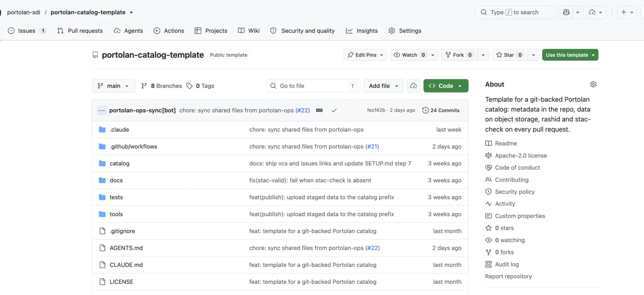Screen dimensions: 644x295
Task: Click the portolan-ops-sync bot avatar
Action: 102,110
